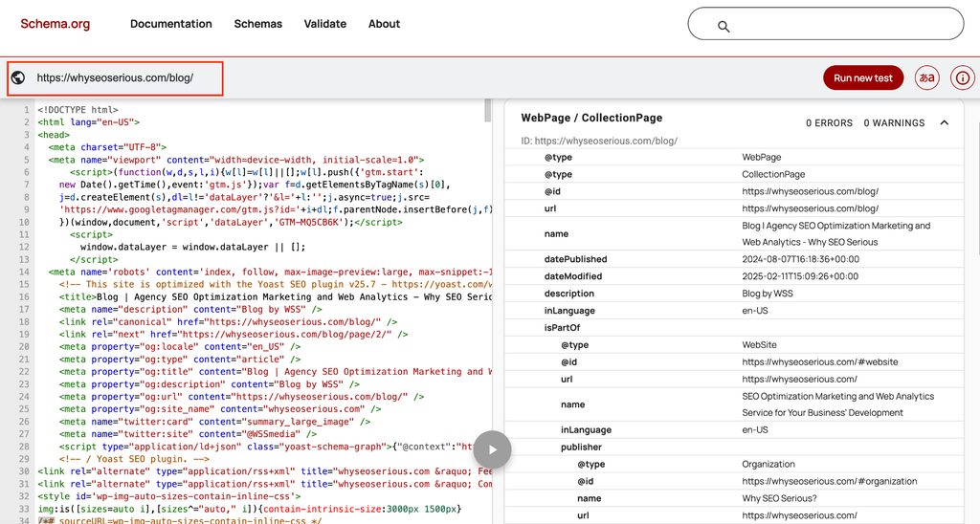Click the Organization type value
The width and height of the screenshot is (980, 524).
click(x=768, y=464)
